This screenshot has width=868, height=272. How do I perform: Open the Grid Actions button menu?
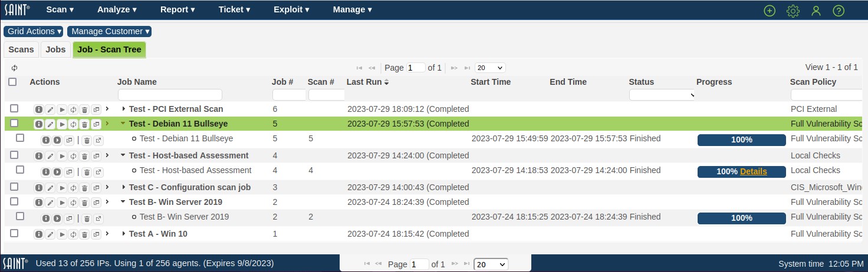coord(35,31)
